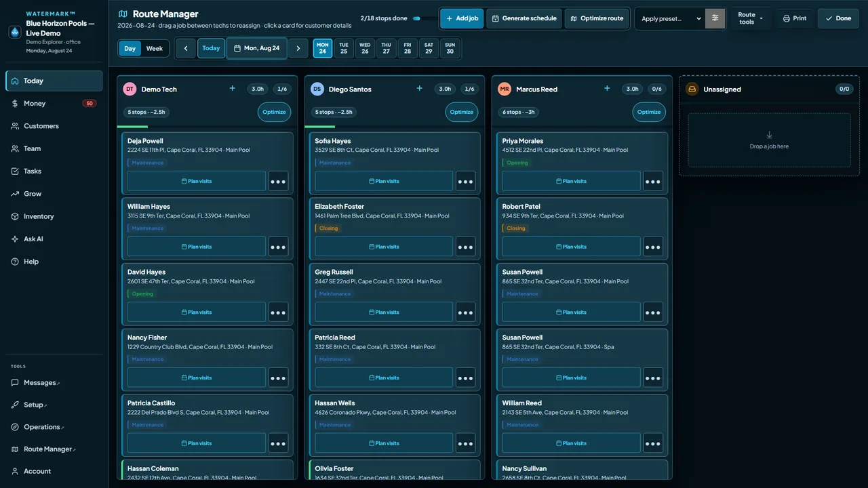Click the plus icon in Demo Tech column

[x=233, y=89]
